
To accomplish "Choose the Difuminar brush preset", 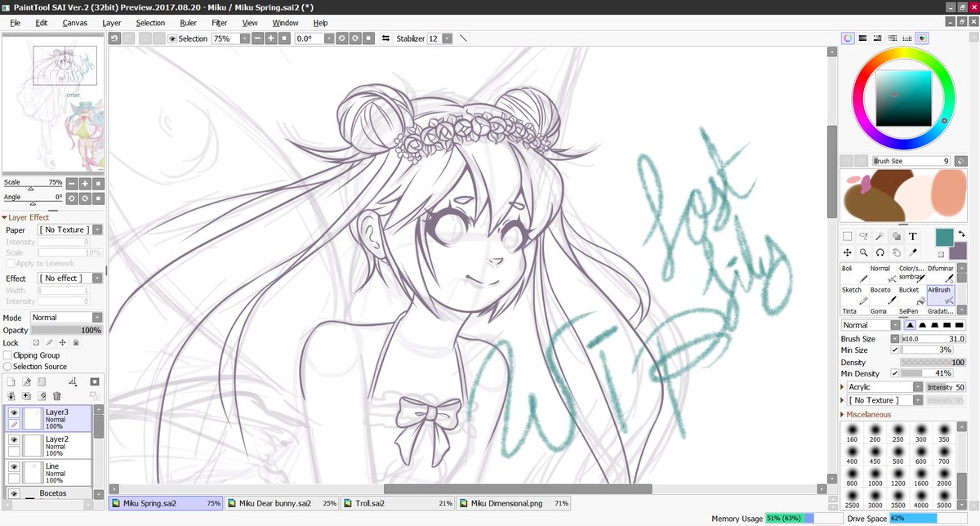I will coord(940,274).
